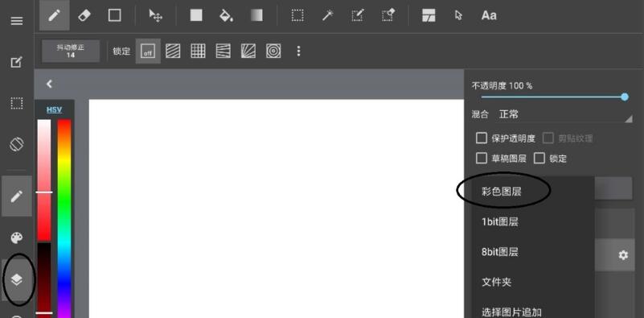The width and height of the screenshot is (644, 318).
Task: Click the dark value bar
Action: (x=44, y=280)
